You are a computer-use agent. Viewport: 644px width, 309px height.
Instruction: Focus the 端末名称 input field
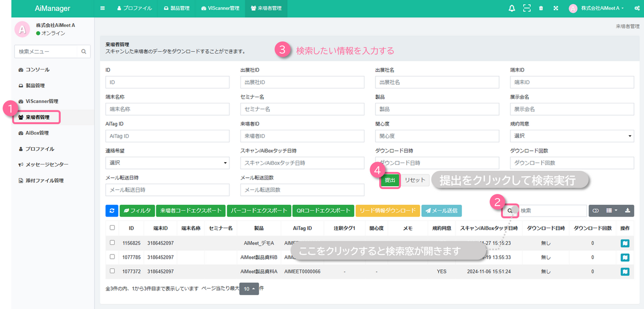(167, 109)
